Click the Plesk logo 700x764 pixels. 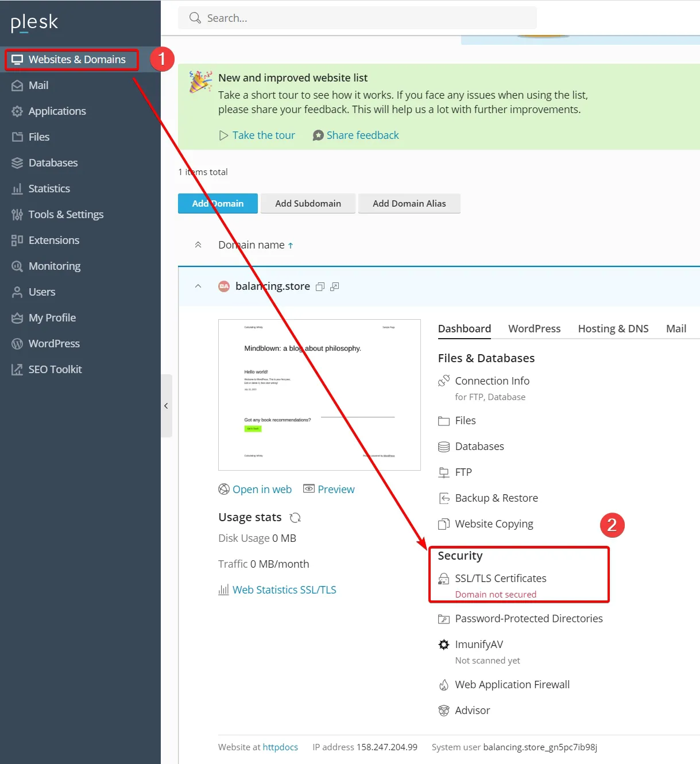pyautogui.click(x=34, y=22)
